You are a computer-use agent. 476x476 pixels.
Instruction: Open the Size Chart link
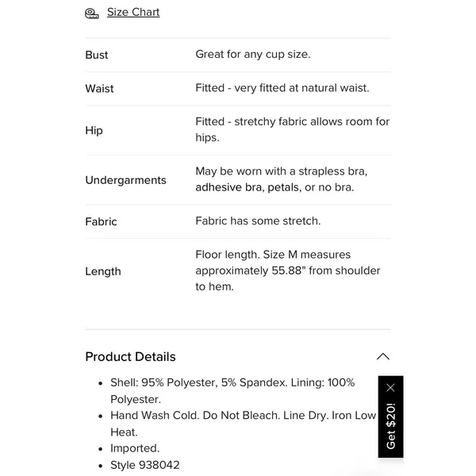coord(133,12)
